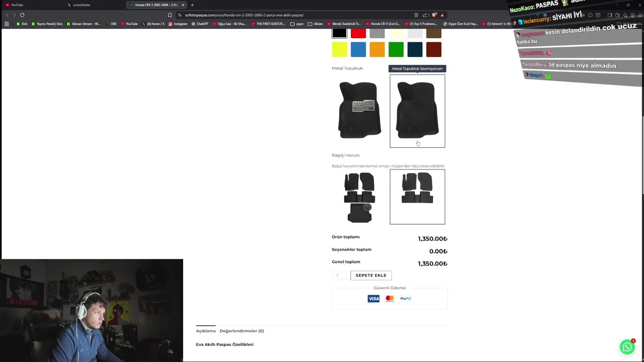Pick the blue color swatch

[358, 49]
